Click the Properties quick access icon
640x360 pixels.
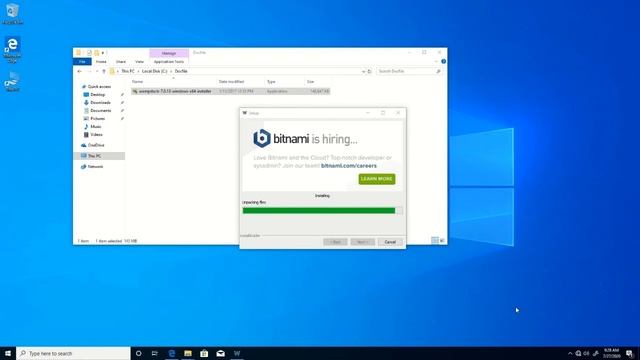click(x=89, y=53)
